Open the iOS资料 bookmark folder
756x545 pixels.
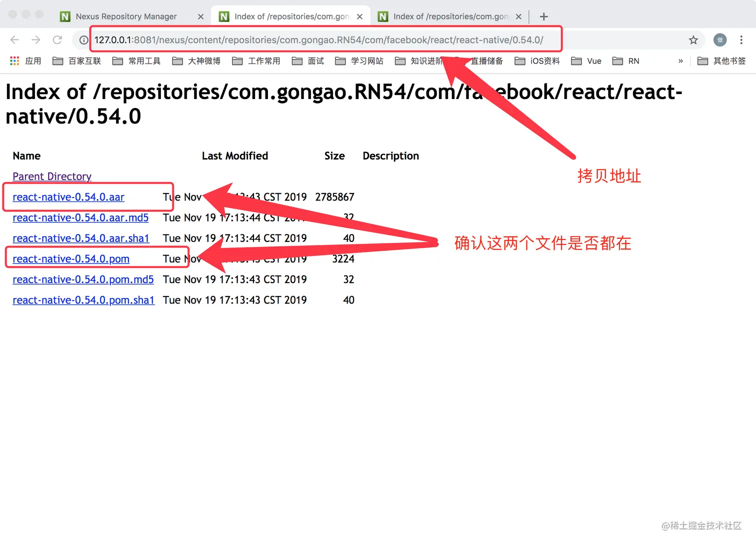point(537,61)
